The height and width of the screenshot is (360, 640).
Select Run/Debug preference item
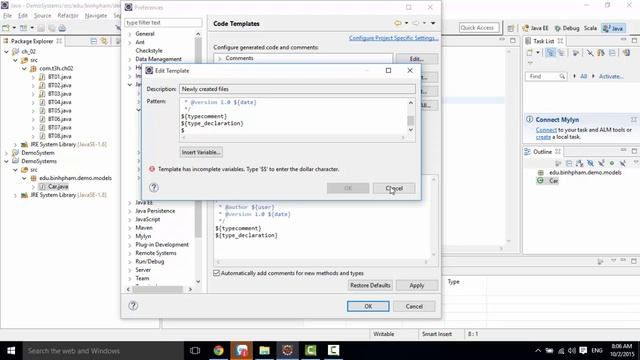pyautogui.click(x=149, y=261)
